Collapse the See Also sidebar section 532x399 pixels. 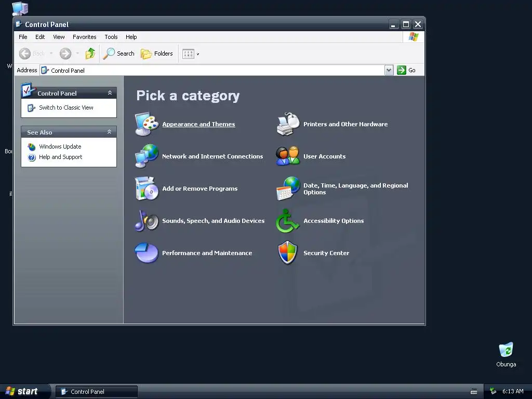click(x=109, y=132)
